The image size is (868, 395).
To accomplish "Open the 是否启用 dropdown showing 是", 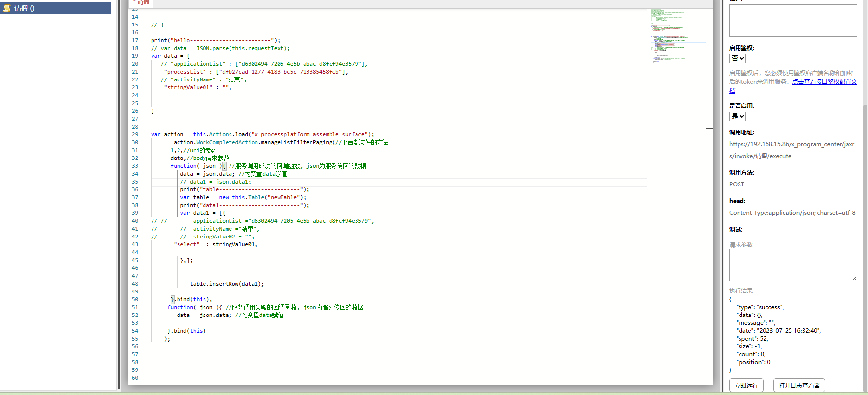I will tap(737, 116).
